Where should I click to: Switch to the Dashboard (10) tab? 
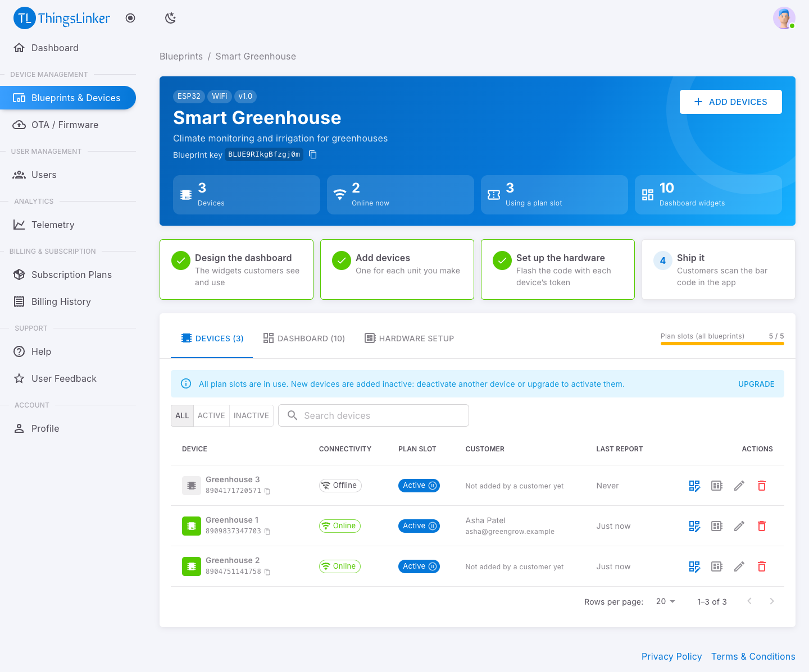pos(304,339)
